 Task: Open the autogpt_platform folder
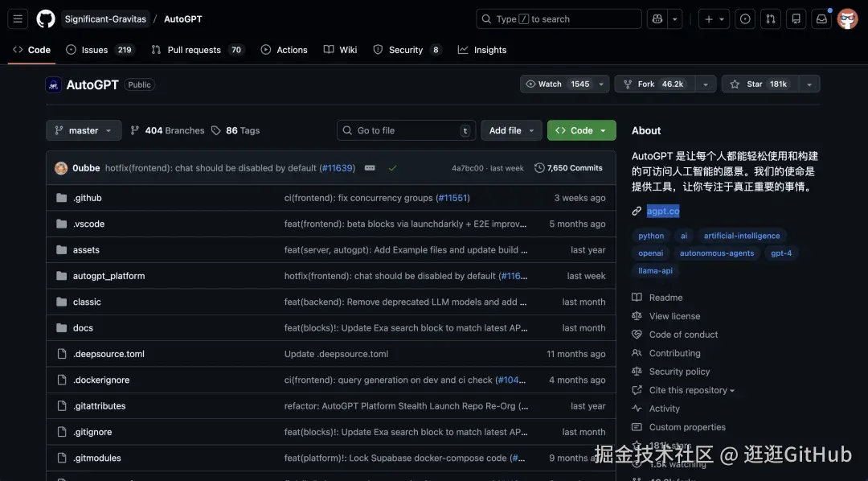point(108,276)
